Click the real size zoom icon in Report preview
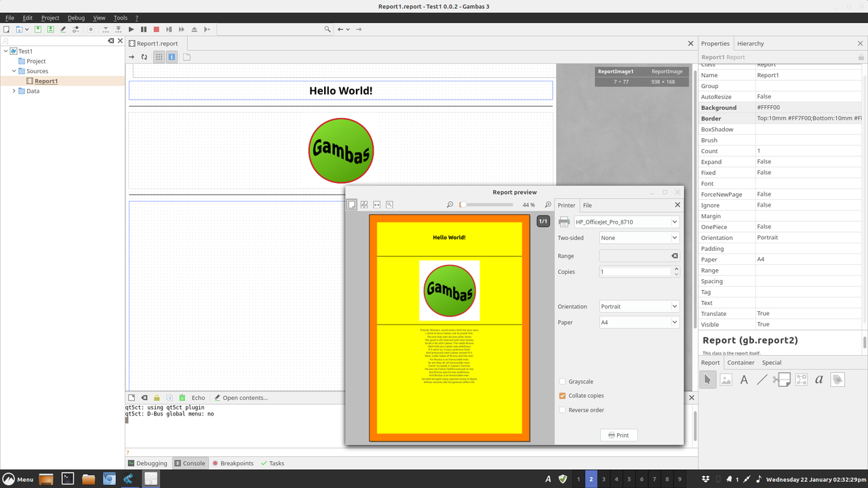The height and width of the screenshot is (488, 868). pyautogui.click(x=389, y=205)
